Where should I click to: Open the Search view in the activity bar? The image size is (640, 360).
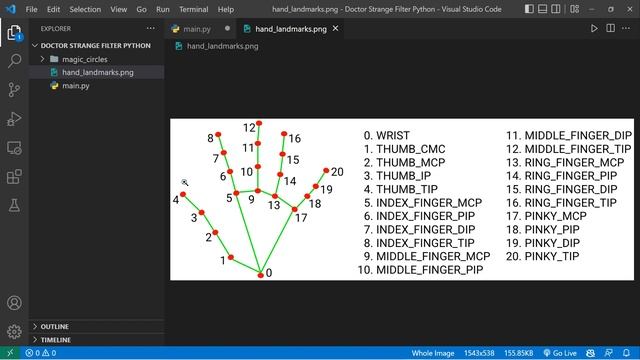click(14, 61)
